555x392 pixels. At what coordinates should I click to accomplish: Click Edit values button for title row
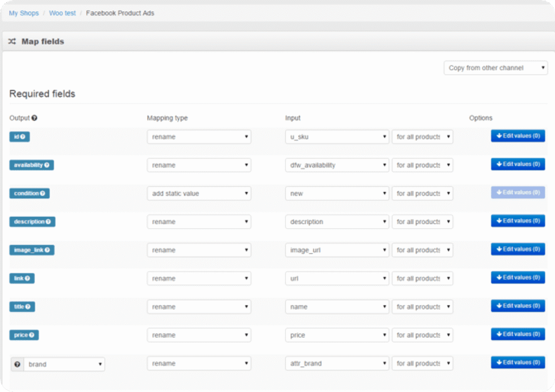coord(518,306)
